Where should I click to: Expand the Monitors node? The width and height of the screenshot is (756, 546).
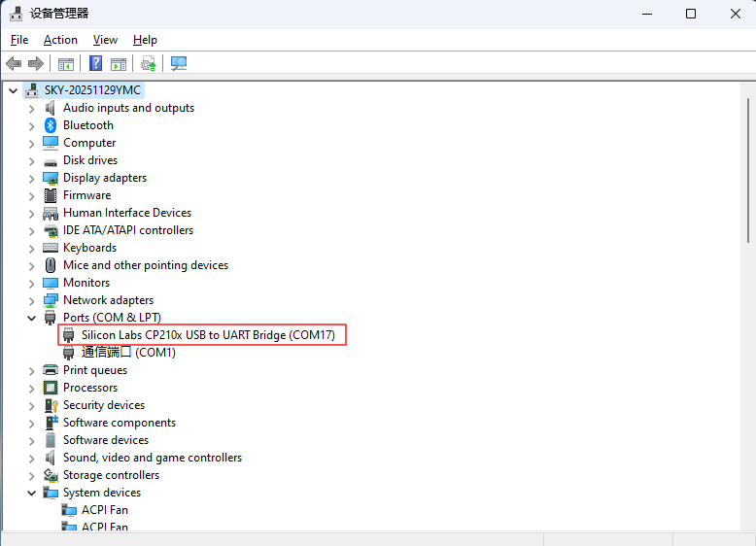[31, 284]
